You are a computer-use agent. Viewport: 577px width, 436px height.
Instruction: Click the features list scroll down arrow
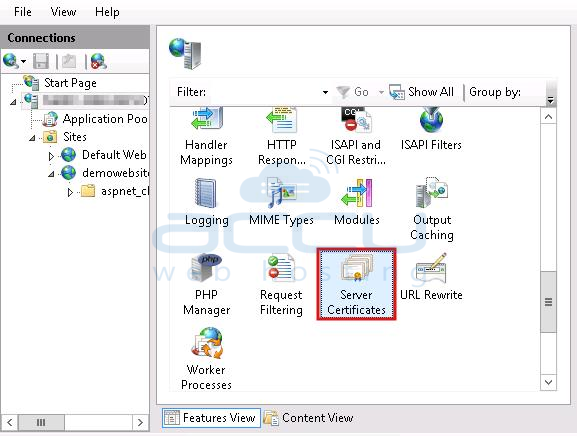[548, 382]
